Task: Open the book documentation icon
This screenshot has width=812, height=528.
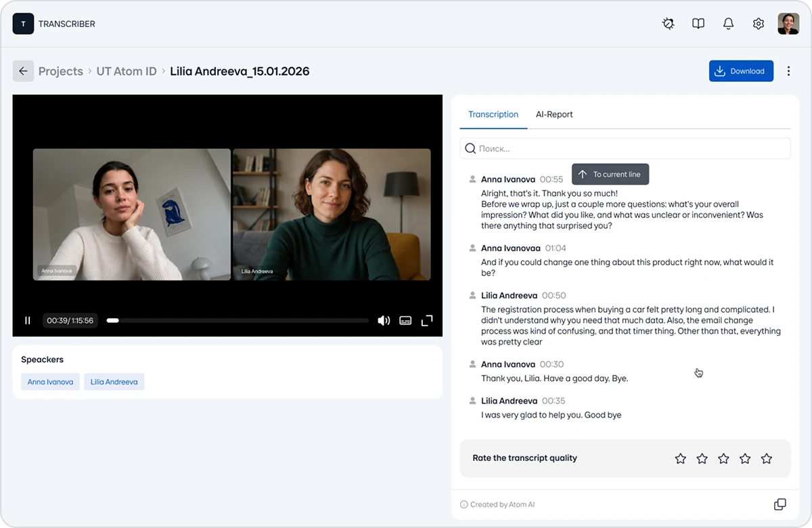Action: [x=698, y=24]
